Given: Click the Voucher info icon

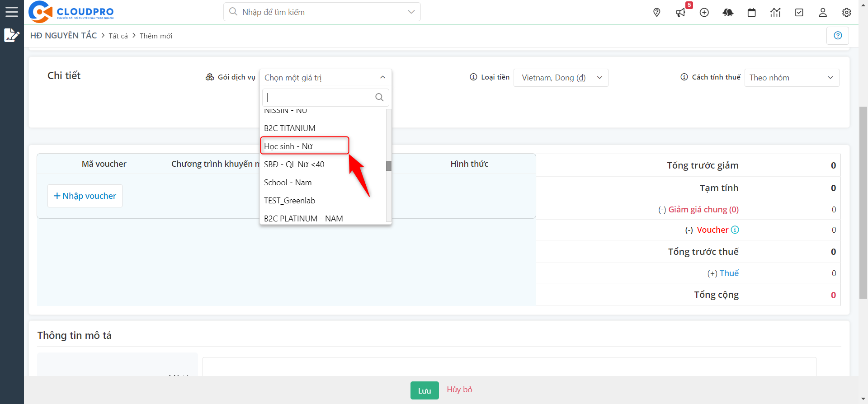Looking at the screenshot, I should [x=735, y=230].
